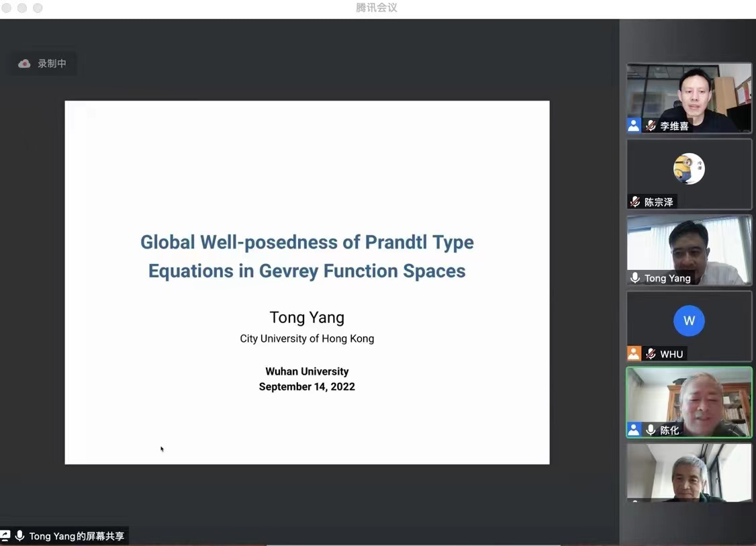This screenshot has width=756, height=546.
Task: Click the orange user icon beside WHU
Action: point(634,353)
